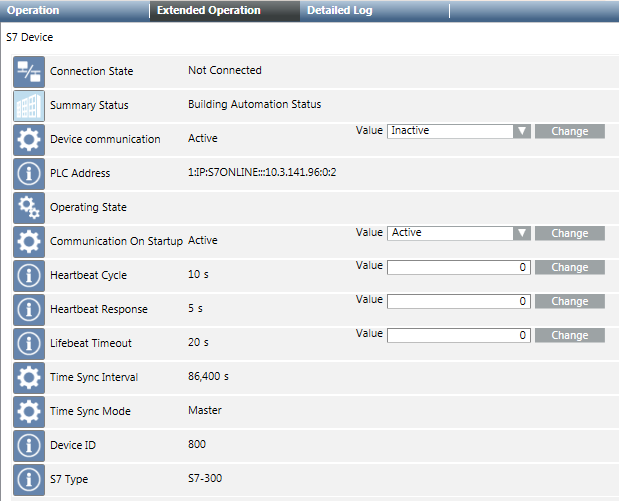Screen dimensions: 619x501
Task: Select the Extended Operation tab
Action: [208, 11]
